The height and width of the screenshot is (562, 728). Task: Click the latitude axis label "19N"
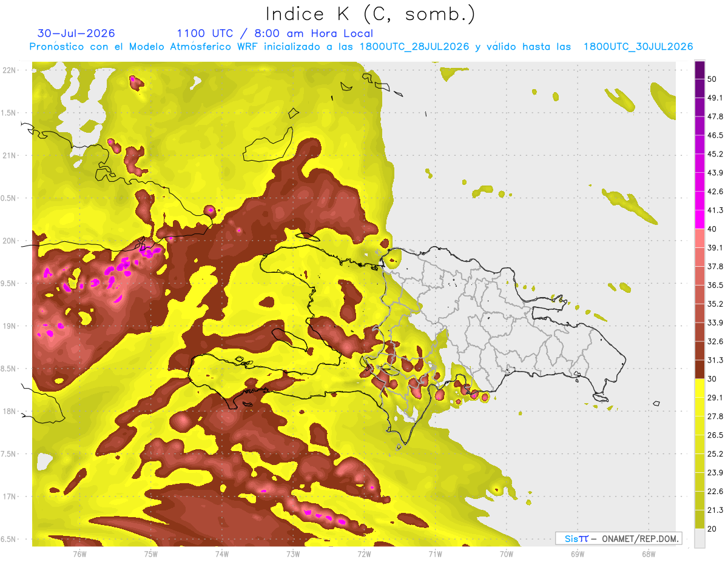tap(10, 326)
